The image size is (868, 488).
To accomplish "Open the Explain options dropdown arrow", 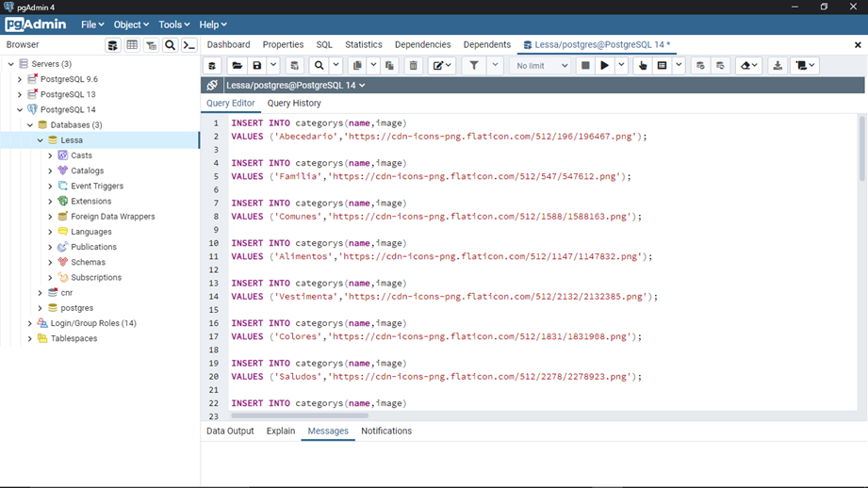I will pos(679,66).
